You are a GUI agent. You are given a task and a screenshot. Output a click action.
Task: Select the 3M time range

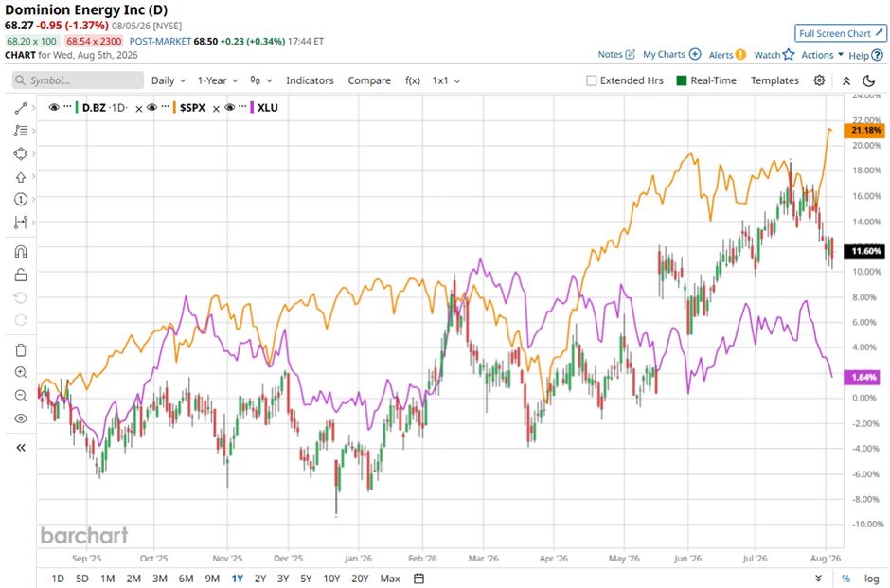pyautogui.click(x=159, y=579)
